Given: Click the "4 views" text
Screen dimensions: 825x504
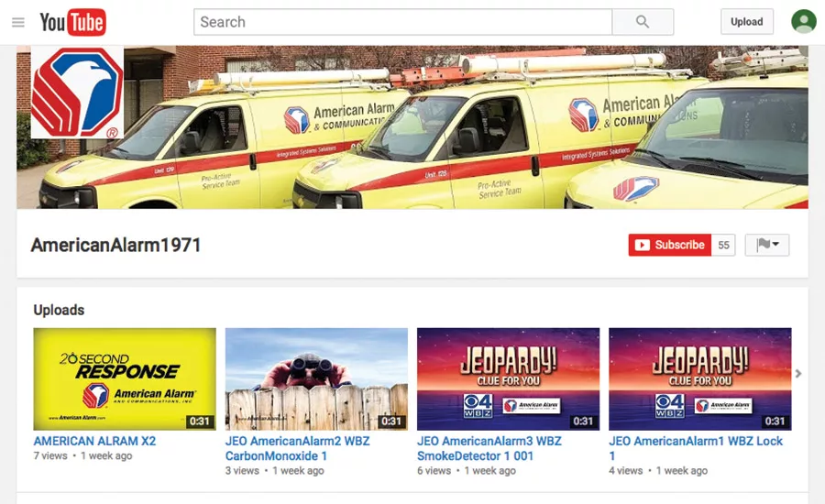Looking at the screenshot, I should tap(625, 470).
